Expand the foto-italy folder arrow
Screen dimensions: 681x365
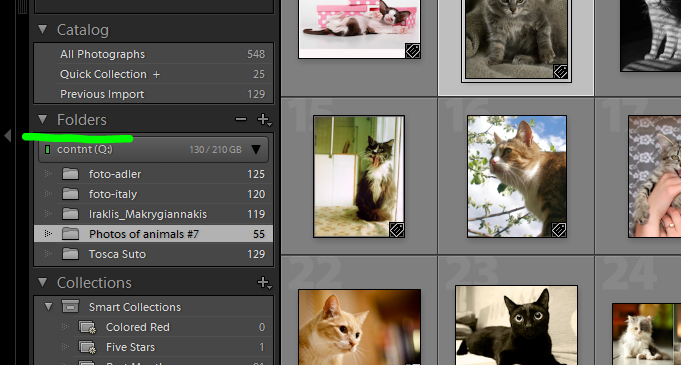tap(48, 194)
